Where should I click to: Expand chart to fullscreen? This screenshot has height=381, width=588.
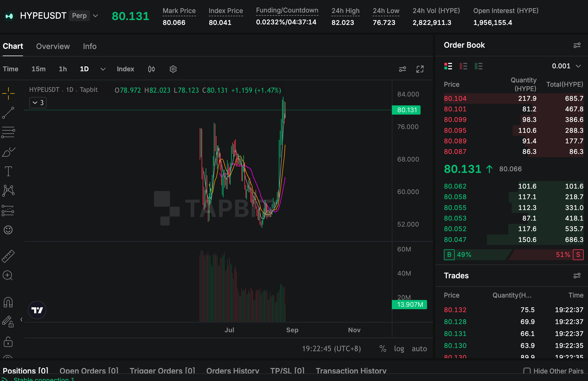tap(420, 69)
